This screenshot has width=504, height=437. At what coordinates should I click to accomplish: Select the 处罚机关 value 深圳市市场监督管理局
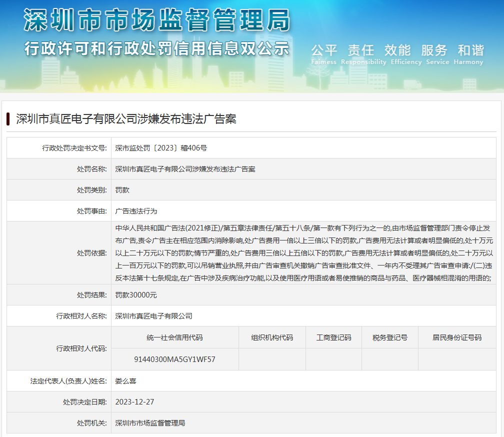(x=150, y=423)
